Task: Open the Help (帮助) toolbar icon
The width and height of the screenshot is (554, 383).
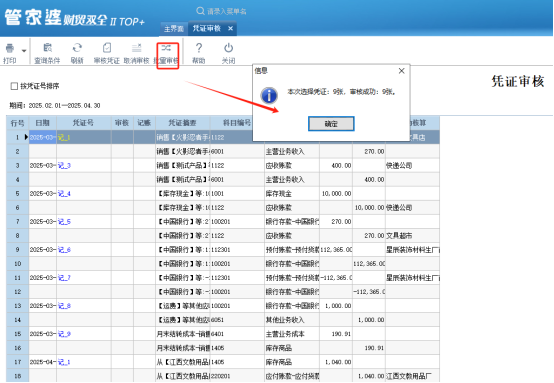Action: (199, 48)
